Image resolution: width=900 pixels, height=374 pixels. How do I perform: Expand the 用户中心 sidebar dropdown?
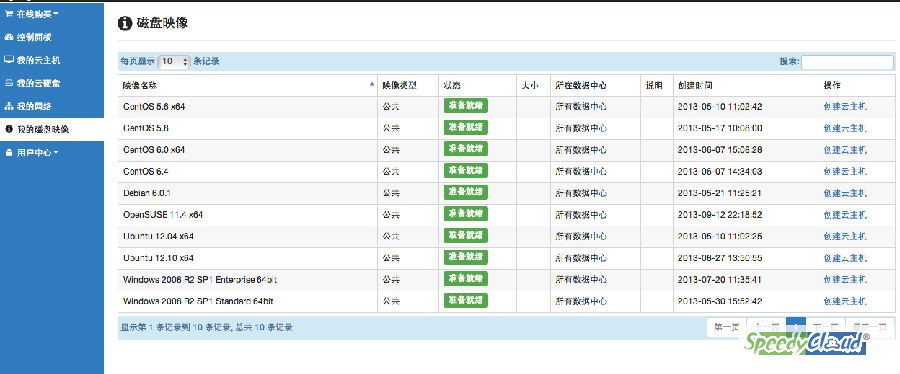[x=32, y=153]
